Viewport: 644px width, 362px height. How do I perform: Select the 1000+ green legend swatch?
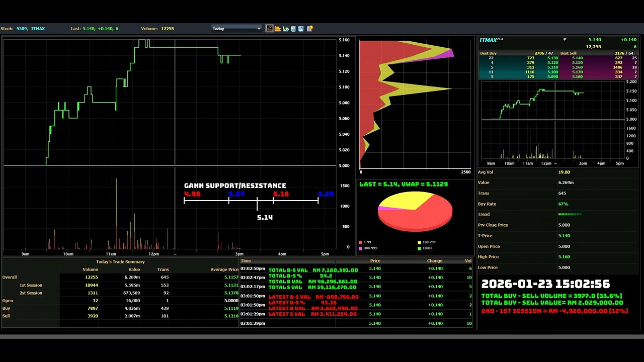pos(419,248)
